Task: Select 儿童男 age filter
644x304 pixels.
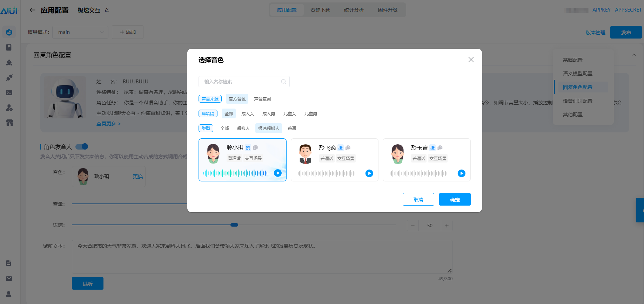Action: pyautogui.click(x=311, y=113)
